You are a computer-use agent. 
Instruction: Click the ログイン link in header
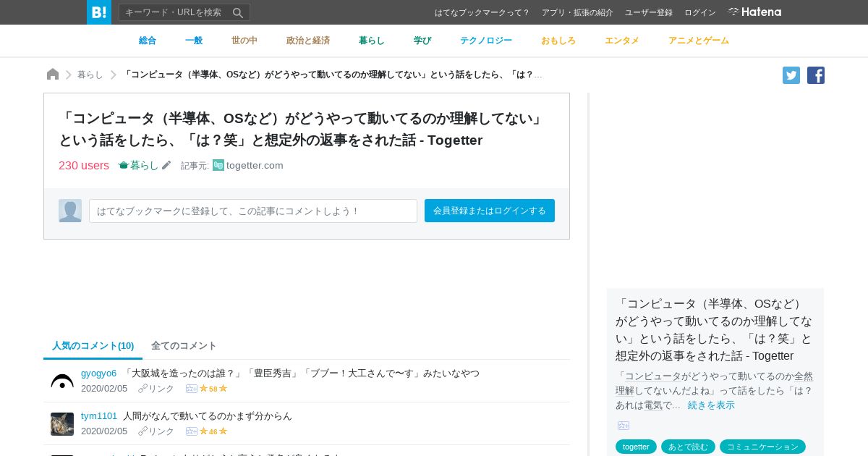click(700, 12)
